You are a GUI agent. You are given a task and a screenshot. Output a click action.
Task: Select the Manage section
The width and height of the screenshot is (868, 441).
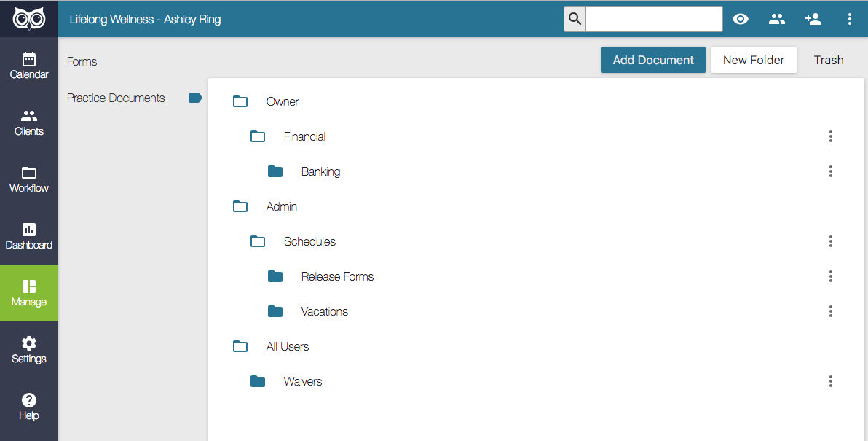tap(29, 292)
